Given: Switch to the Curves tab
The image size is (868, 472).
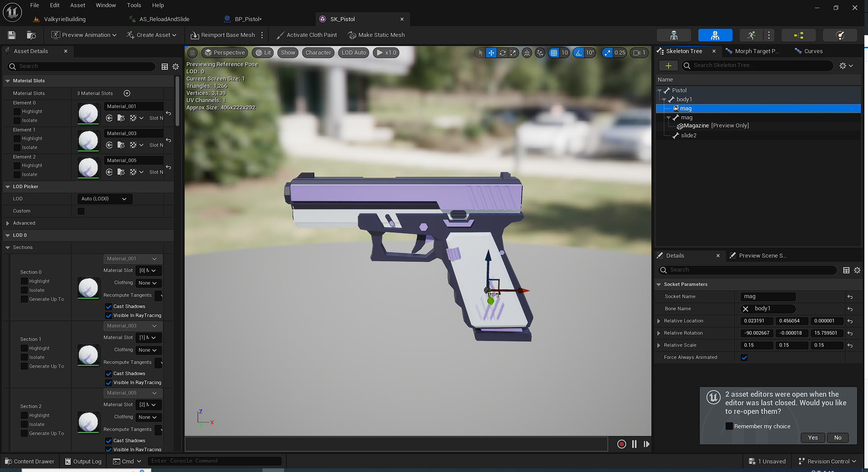Looking at the screenshot, I should (813, 51).
